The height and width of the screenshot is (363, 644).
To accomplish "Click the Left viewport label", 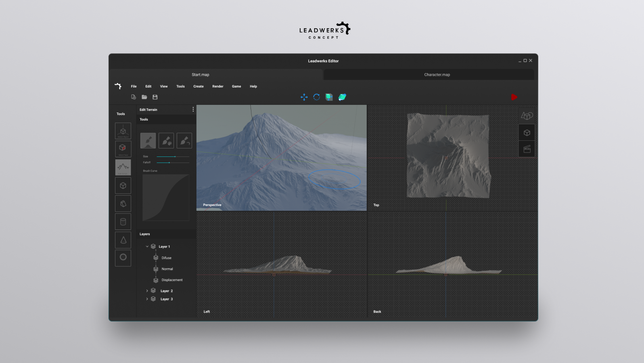I will (x=207, y=311).
